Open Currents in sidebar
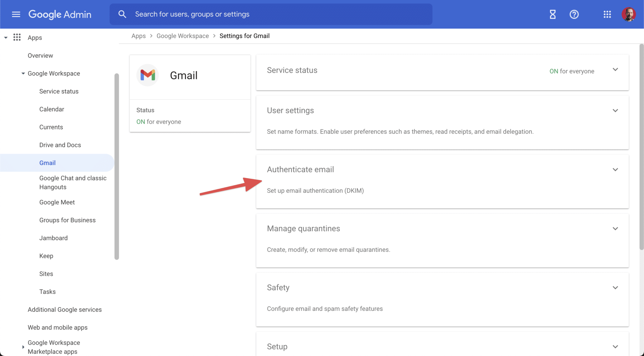Viewport: 644px width, 356px height. pyautogui.click(x=51, y=127)
